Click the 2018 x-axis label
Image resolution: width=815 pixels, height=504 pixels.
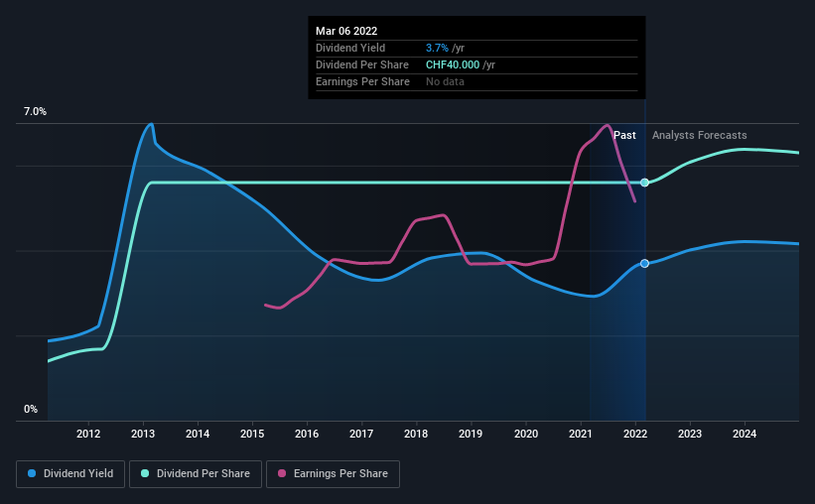pyautogui.click(x=416, y=434)
